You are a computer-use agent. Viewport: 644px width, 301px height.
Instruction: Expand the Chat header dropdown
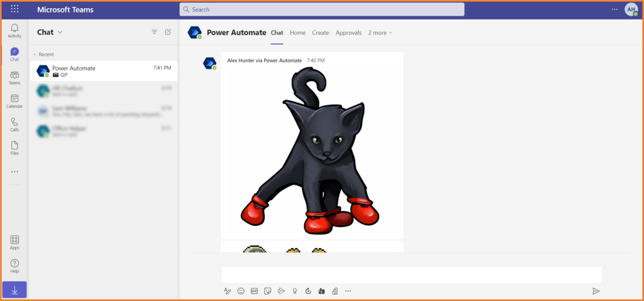tap(60, 32)
